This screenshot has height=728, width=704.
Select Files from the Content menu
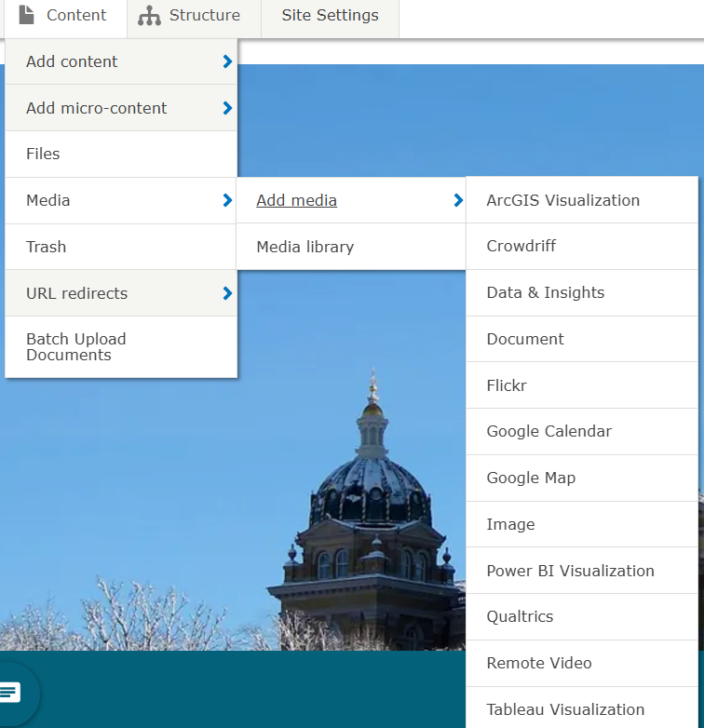43,155
